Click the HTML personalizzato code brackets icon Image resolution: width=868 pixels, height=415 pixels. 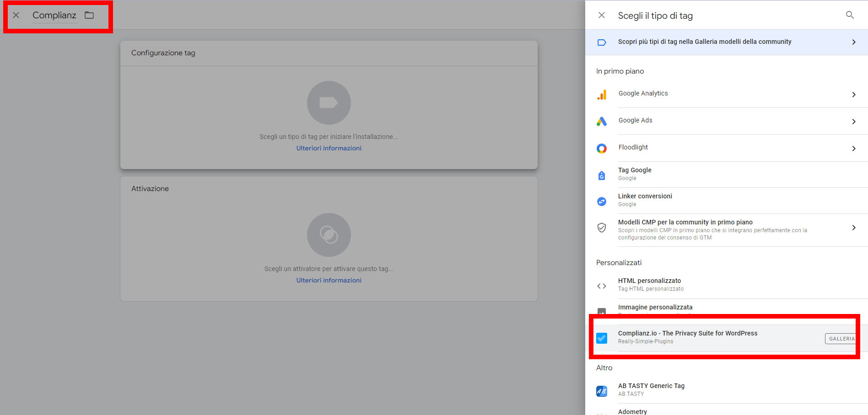(602, 286)
